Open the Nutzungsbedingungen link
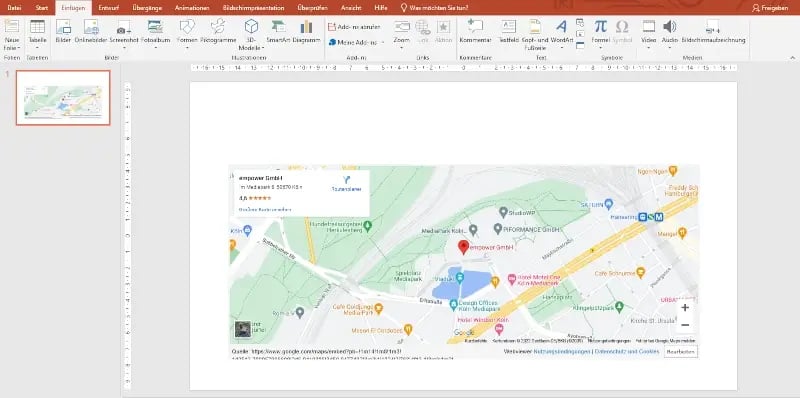 click(x=562, y=352)
